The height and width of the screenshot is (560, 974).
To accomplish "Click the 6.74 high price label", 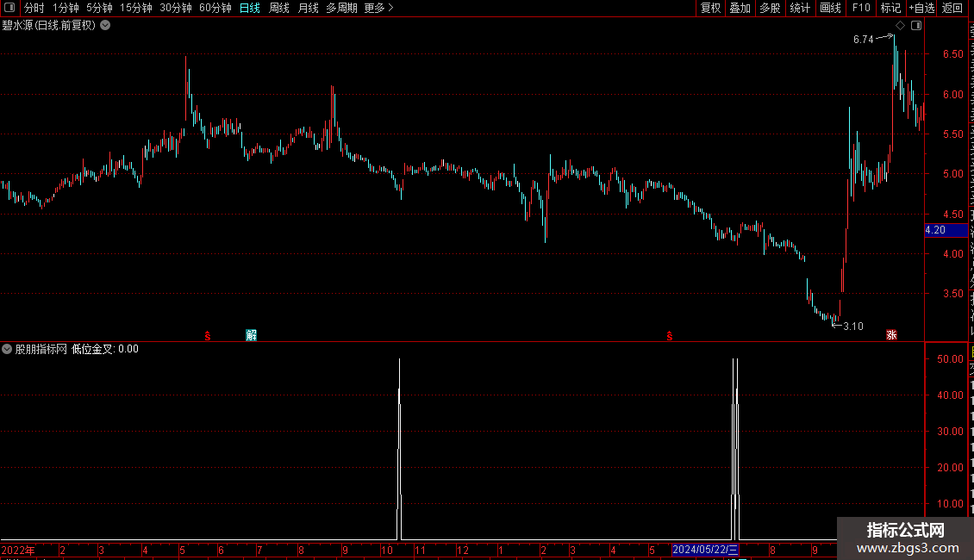I will (864, 39).
